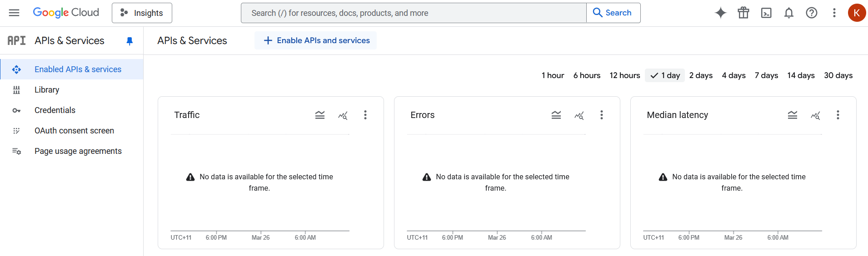
Task: Select 12 hours time range
Action: coord(624,75)
